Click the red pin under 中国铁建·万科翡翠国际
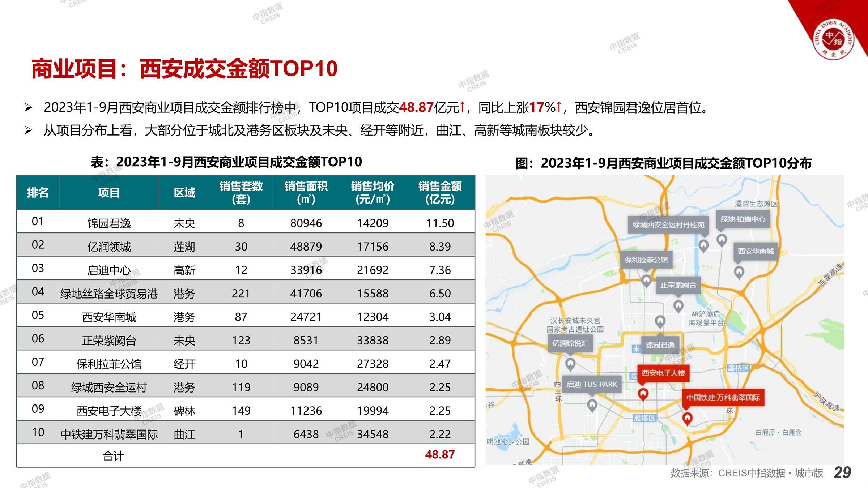The image size is (868, 488). coord(687,418)
